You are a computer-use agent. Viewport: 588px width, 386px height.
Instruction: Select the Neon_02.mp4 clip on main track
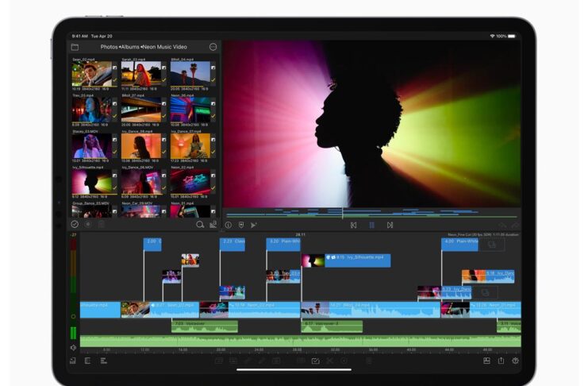(x=250, y=310)
